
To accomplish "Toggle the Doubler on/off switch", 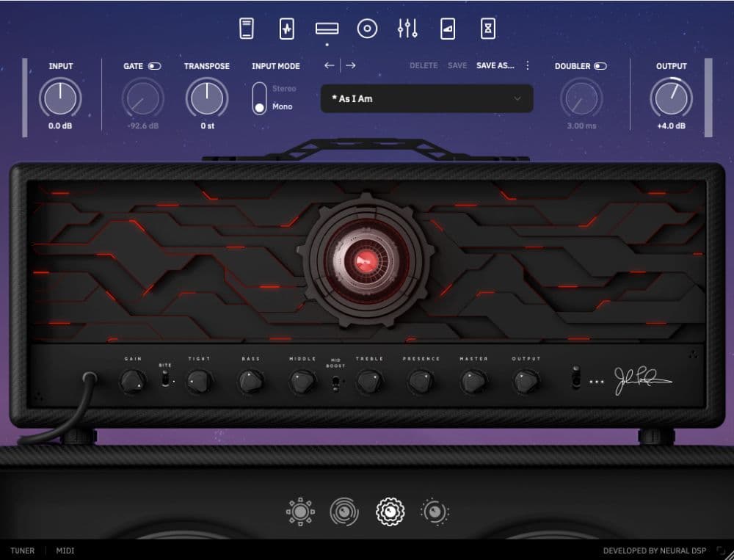I will (600, 66).
